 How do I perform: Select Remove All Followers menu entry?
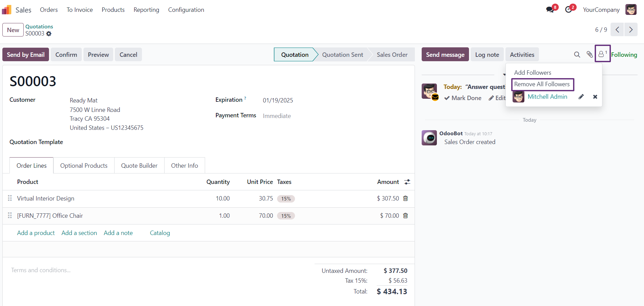pos(542,84)
